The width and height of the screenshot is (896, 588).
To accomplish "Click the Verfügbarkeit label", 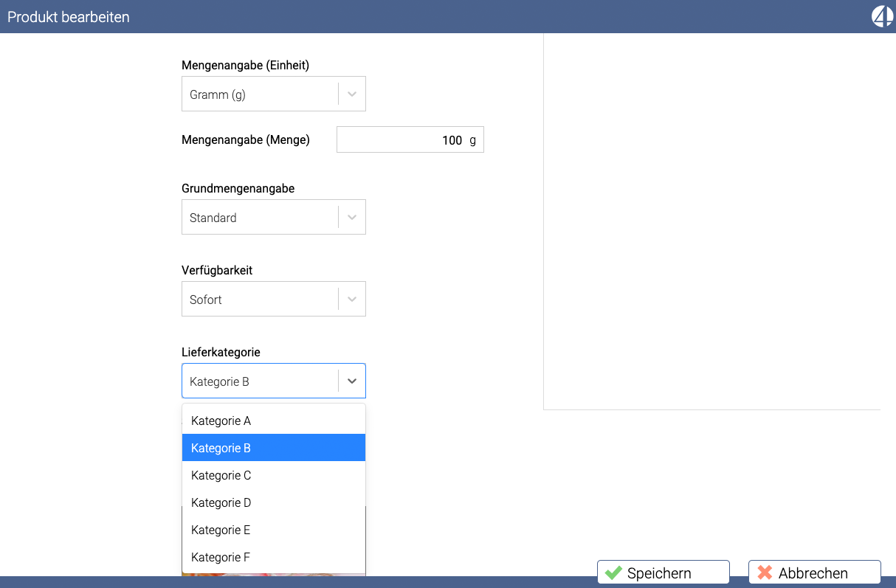I will 217,271.
